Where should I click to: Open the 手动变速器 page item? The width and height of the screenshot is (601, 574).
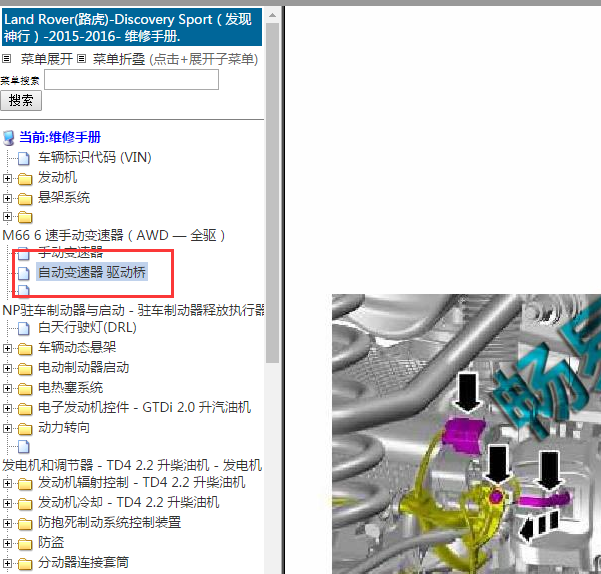pos(71,252)
